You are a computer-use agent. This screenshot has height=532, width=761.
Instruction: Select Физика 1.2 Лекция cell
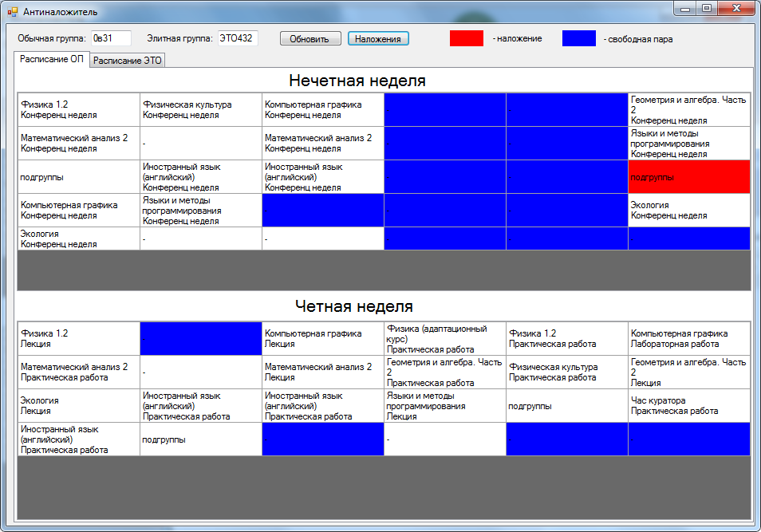coord(78,338)
